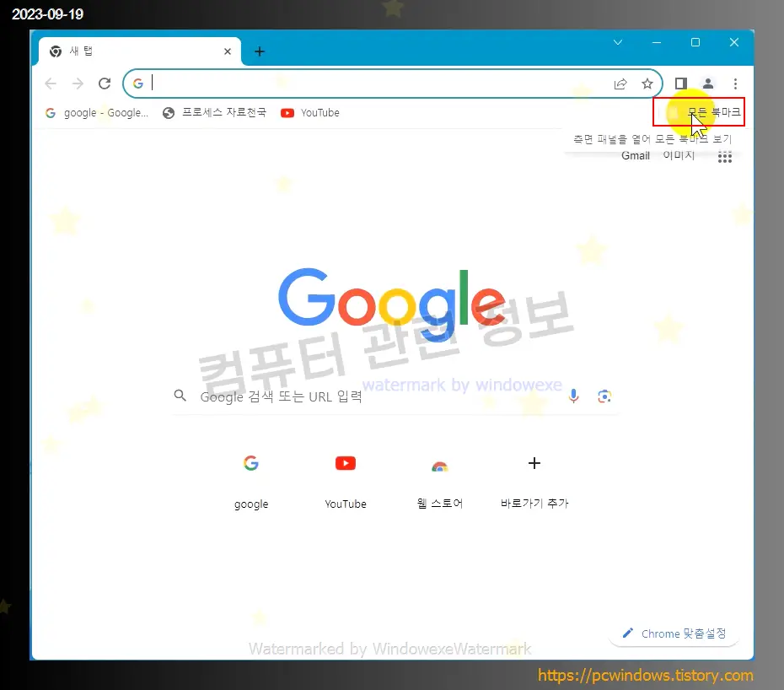Viewport: 784px width, 690px height.
Task: Click the Google search box
Action: point(395,396)
